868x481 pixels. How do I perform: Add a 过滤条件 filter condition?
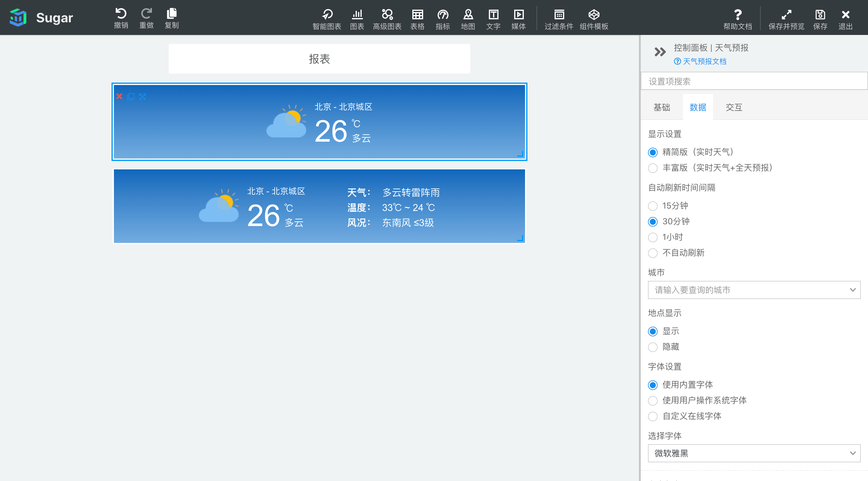(559, 19)
